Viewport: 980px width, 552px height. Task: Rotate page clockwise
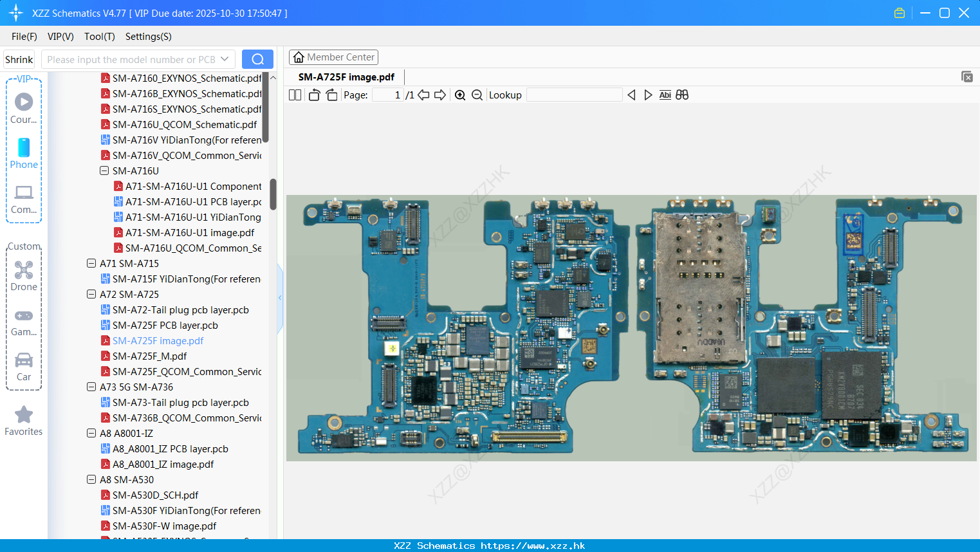[x=331, y=95]
